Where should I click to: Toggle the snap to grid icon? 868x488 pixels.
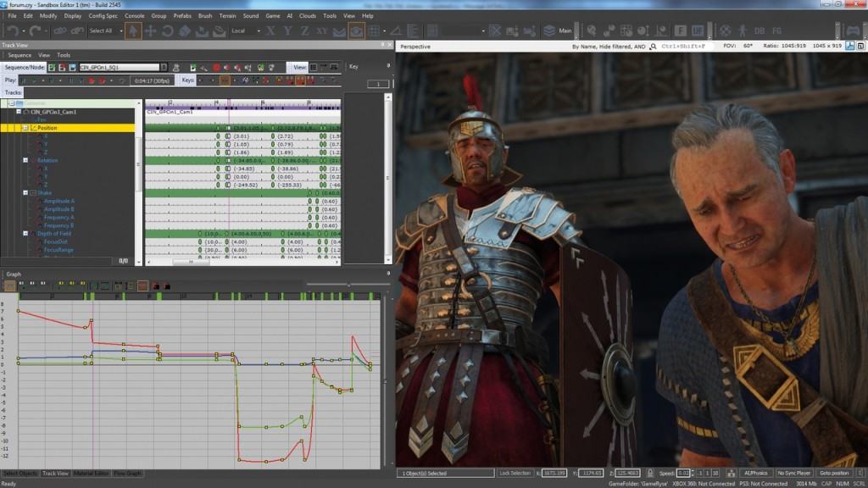pyautogui.click(x=375, y=31)
